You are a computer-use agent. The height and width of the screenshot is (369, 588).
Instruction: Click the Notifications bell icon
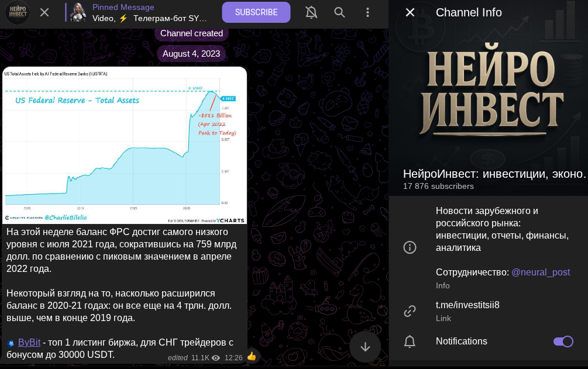point(410,342)
